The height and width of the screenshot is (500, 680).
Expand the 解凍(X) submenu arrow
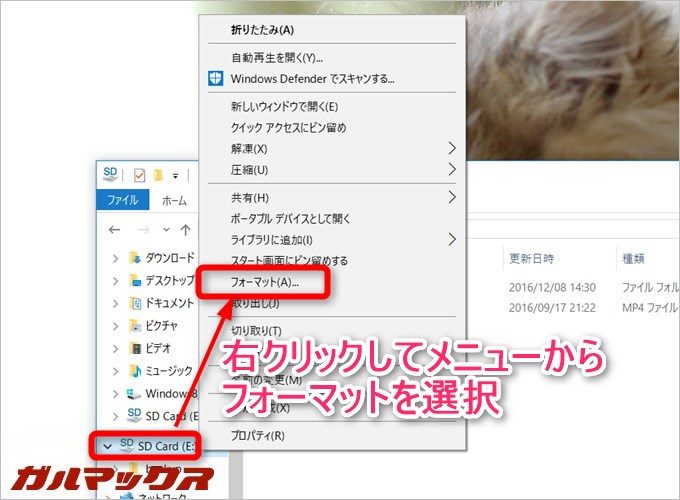[x=452, y=148]
